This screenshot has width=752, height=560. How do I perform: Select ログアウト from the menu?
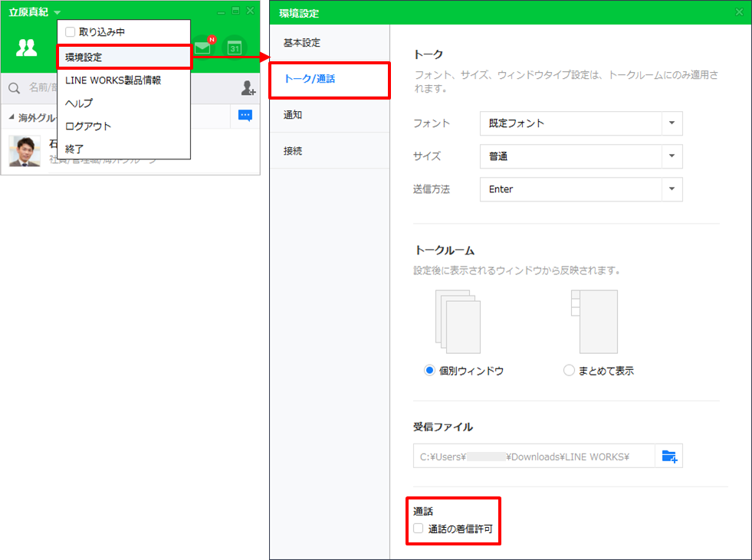pyautogui.click(x=88, y=126)
